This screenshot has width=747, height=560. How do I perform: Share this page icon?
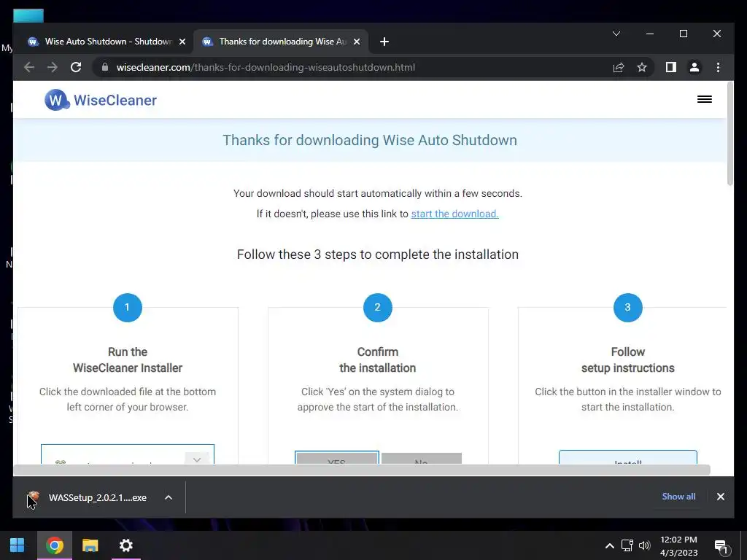pos(619,67)
